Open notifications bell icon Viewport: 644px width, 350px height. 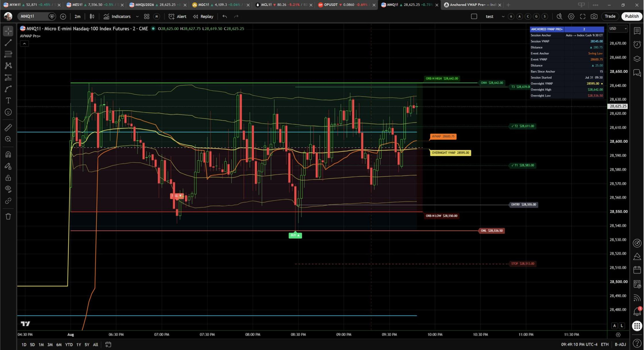(637, 312)
